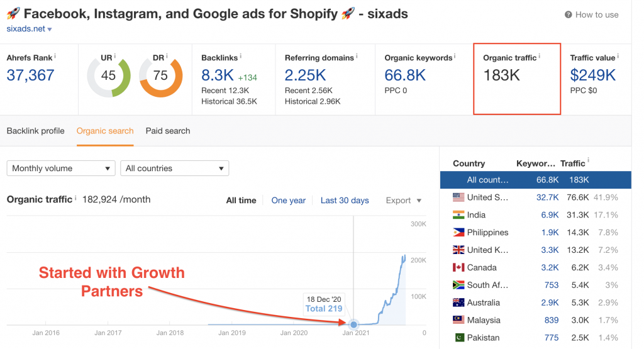The width and height of the screenshot is (644, 349).
Task: Click the Keywords column header
Action: [x=536, y=163]
